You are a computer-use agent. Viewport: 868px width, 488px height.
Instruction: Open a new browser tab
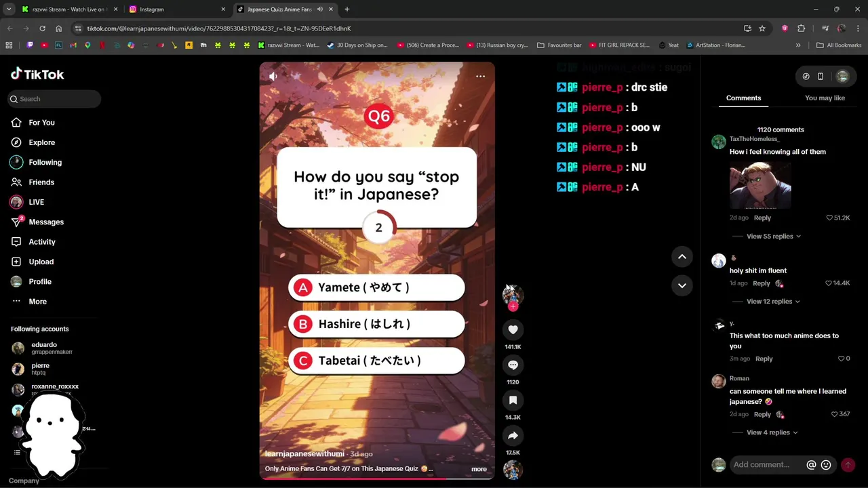[347, 9]
